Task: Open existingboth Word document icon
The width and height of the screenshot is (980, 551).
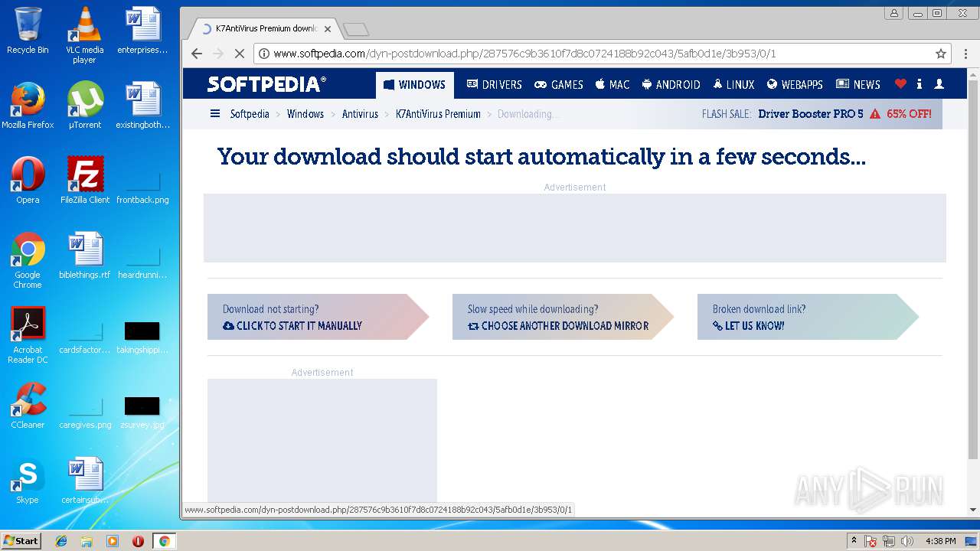Action: point(142,105)
